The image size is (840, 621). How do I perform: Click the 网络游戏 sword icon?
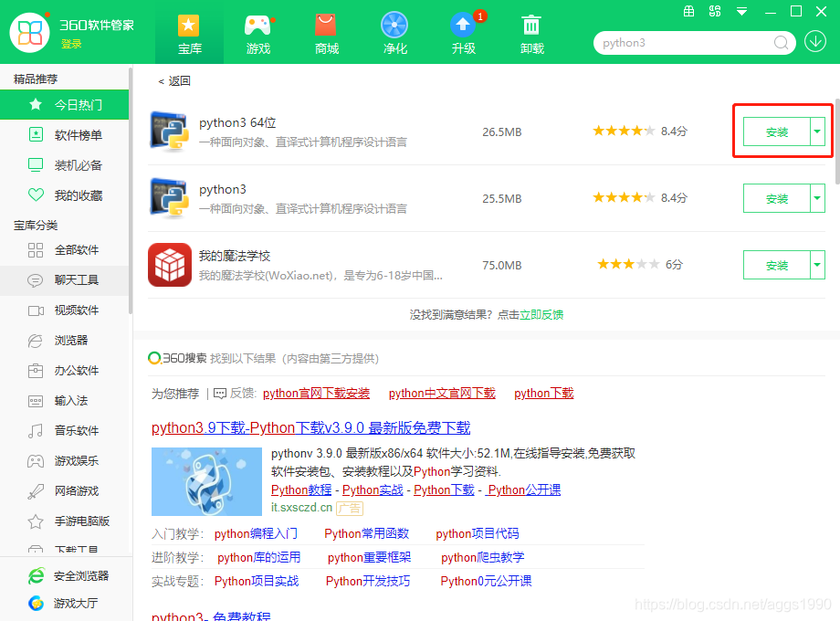coord(36,491)
